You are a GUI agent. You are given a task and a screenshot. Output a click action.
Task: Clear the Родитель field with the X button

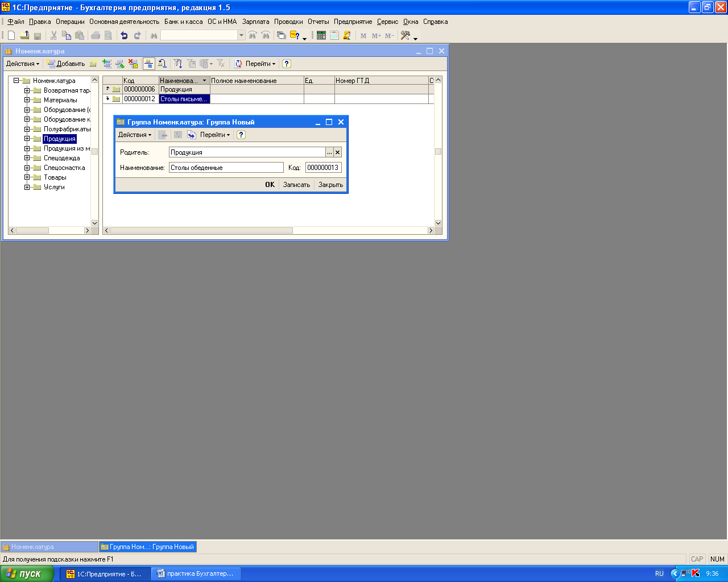[x=337, y=152]
